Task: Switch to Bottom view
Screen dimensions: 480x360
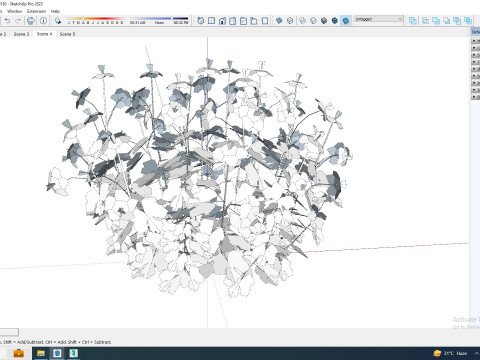Action: (265, 21)
